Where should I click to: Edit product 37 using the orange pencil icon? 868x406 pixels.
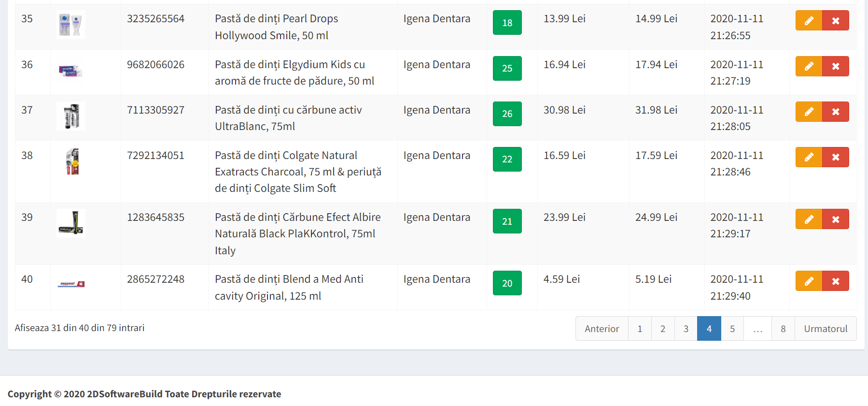[x=809, y=112]
